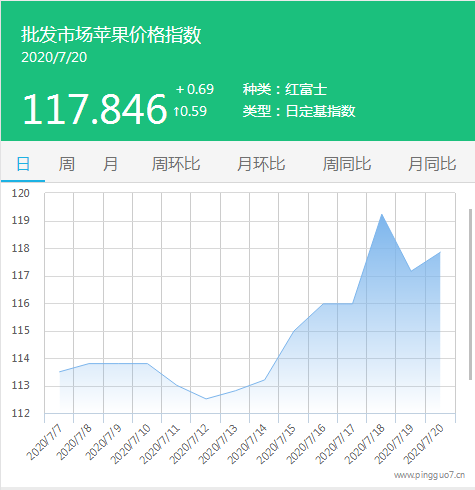Click the www.pingguo7.cn watermark link
This screenshot has width=475, height=490.
429,475
